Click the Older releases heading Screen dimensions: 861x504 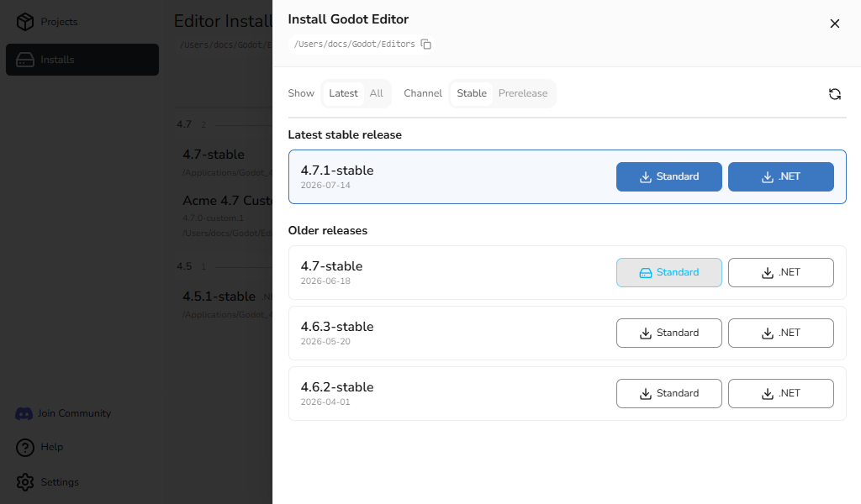click(x=328, y=231)
